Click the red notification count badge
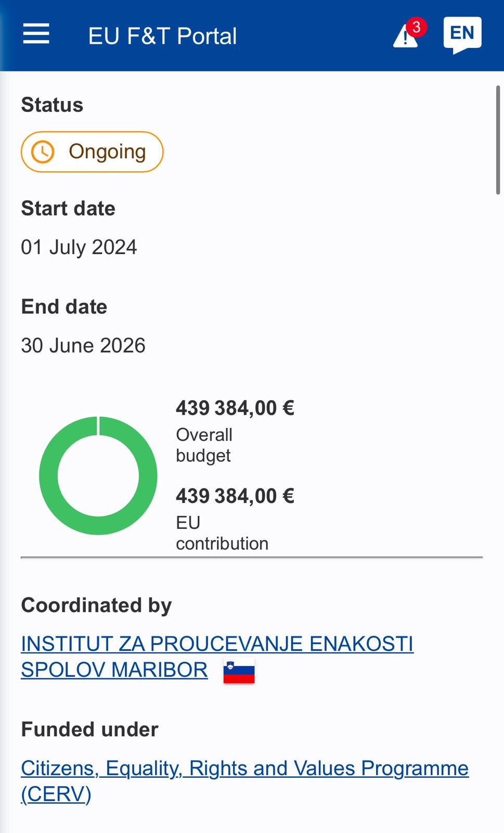Viewport: 504px width, 833px height. (x=416, y=27)
